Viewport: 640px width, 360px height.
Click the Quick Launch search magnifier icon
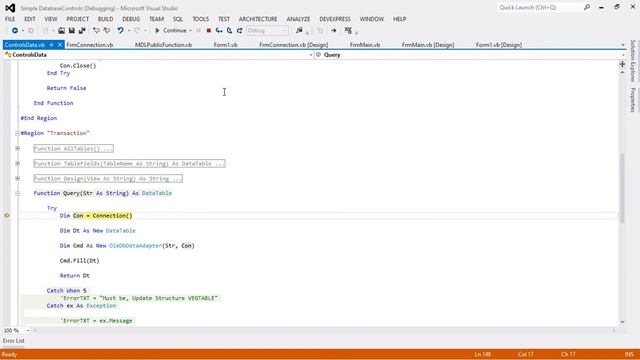(587, 7)
